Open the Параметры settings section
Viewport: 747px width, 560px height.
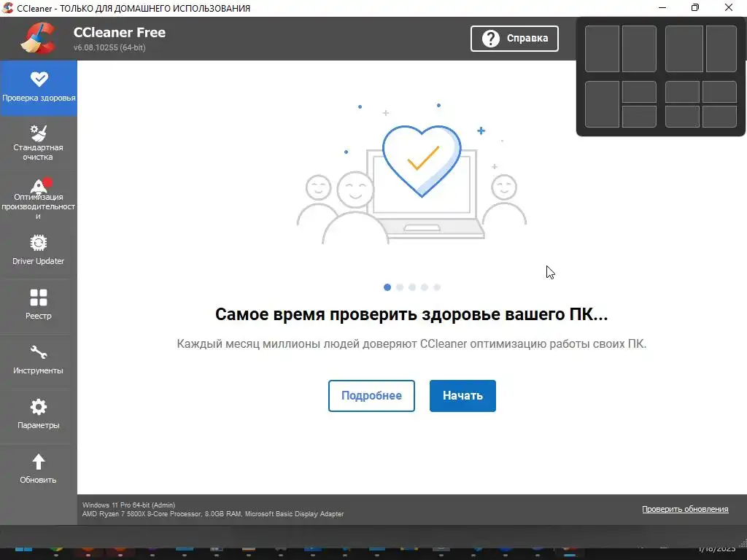coord(39,414)
